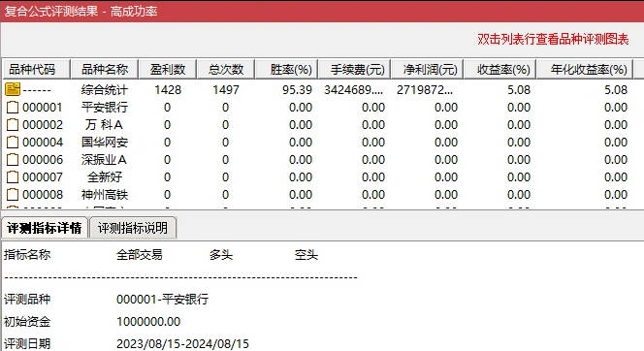Sort by the 手续费(元) column header
Viewport: 644px width, 351px height.
(354, 69)
